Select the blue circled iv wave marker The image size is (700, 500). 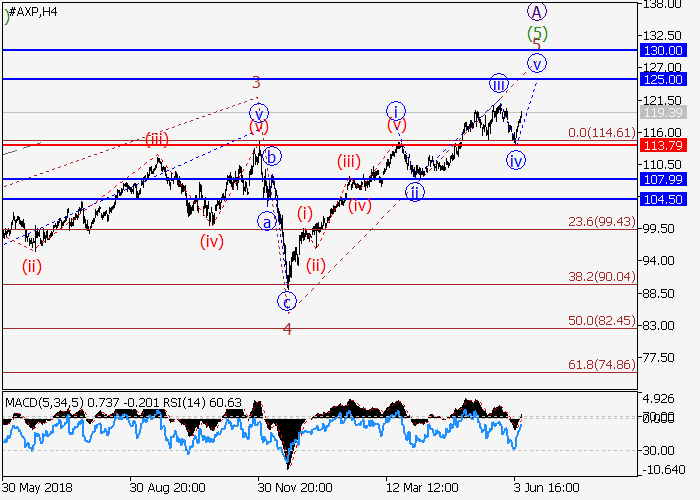516,160
